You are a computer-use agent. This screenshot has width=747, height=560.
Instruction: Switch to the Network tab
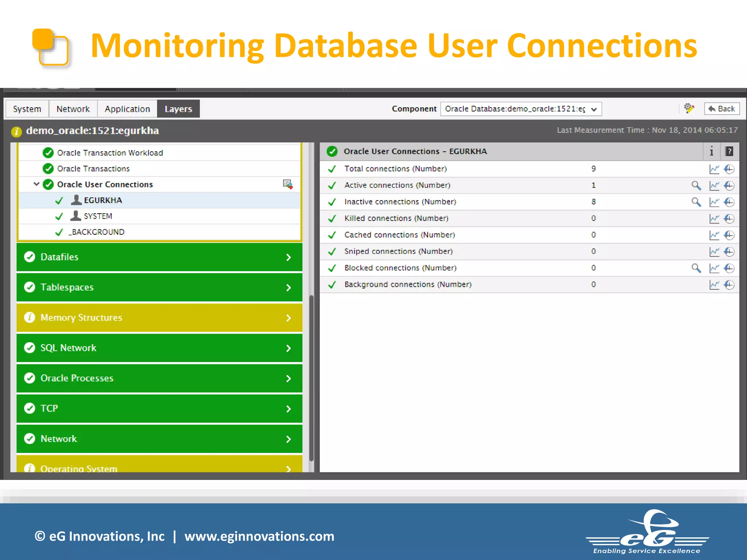[x=73, y=109]
